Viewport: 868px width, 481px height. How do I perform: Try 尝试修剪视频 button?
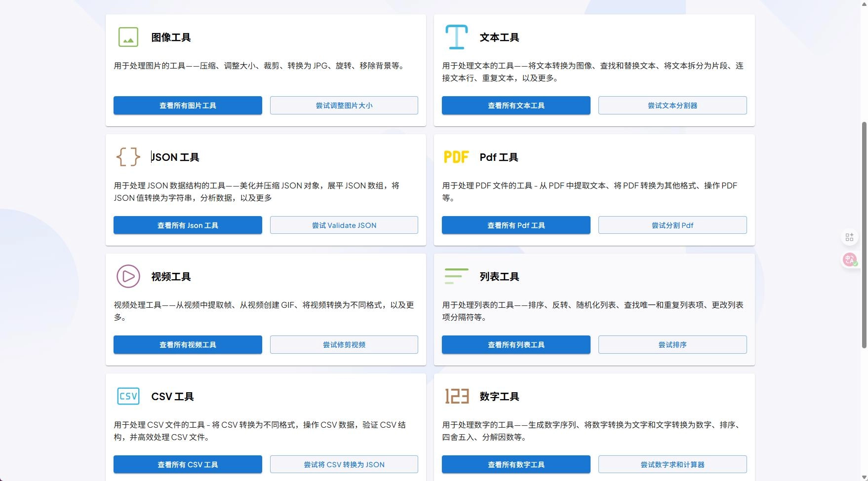[x=344, y=345]
